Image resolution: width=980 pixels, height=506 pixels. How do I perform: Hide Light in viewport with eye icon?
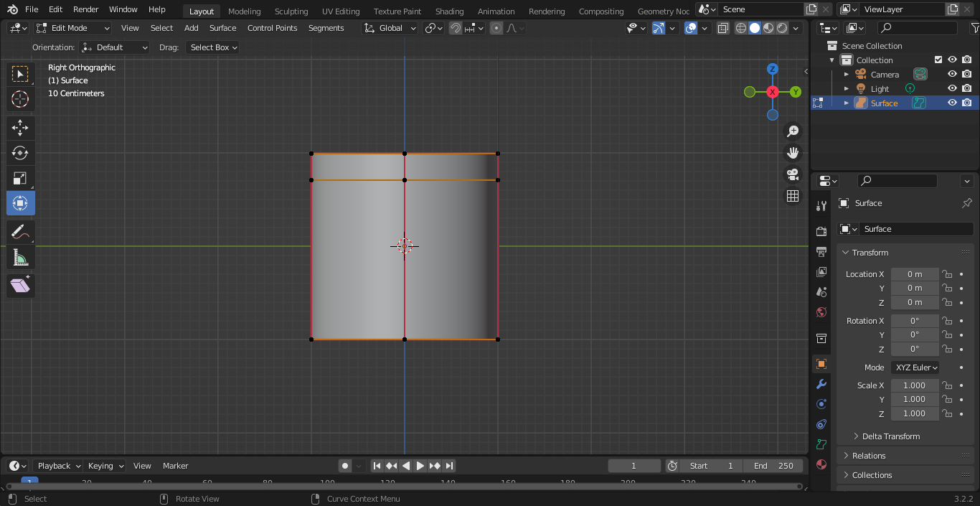[952, 88]
